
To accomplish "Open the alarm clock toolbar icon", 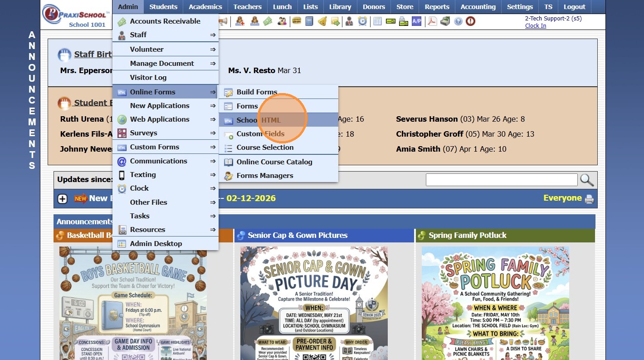I will pos(362,21).
